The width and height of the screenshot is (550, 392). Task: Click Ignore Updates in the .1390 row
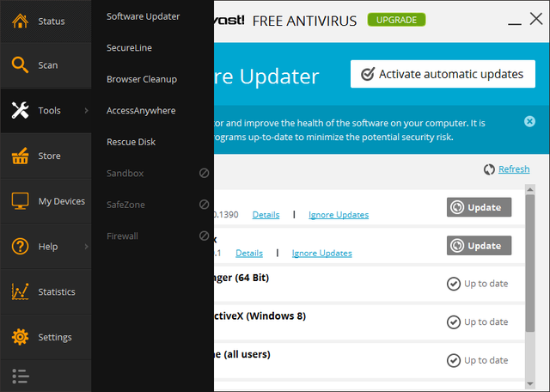click(x=339, y=214)
